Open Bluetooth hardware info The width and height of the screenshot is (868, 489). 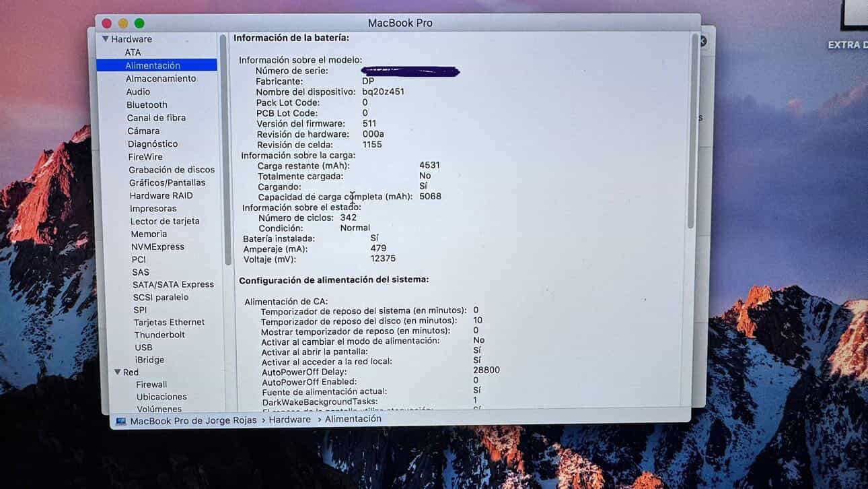[147, 104]
